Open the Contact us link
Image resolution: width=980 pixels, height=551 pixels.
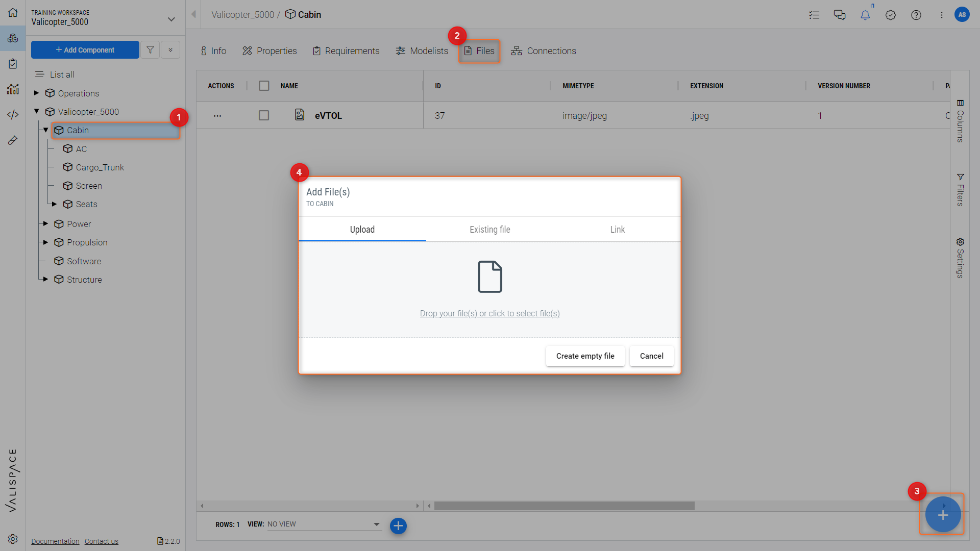click(x=102, y=541)
